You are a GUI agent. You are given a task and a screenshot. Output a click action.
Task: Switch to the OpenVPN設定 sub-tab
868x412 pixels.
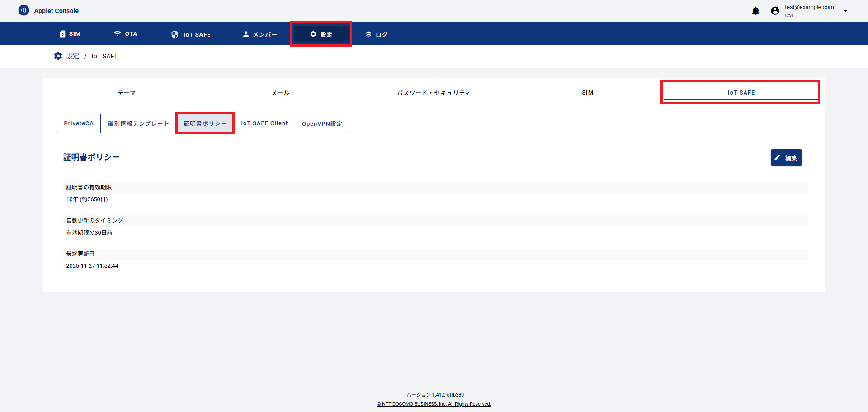tap(321, 123)
